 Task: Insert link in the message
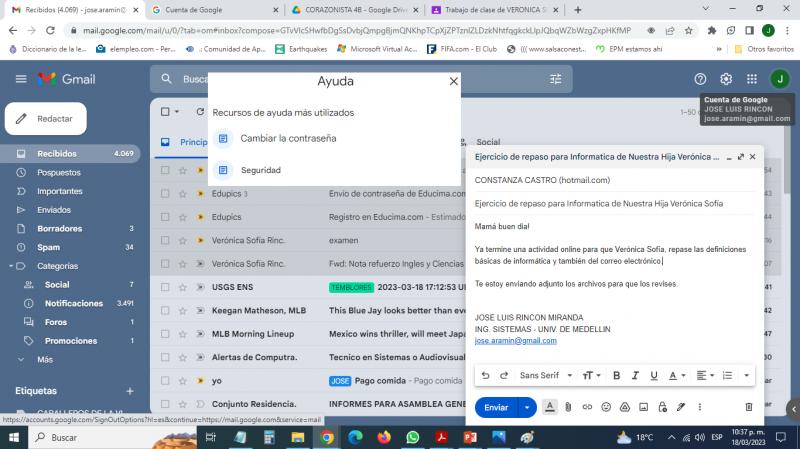(587, 407)
